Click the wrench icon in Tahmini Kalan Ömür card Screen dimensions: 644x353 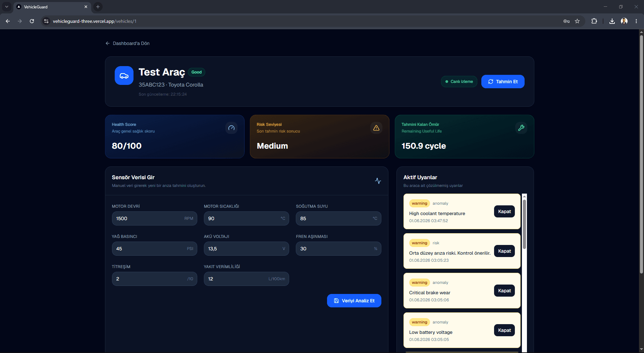click(521, 128)
